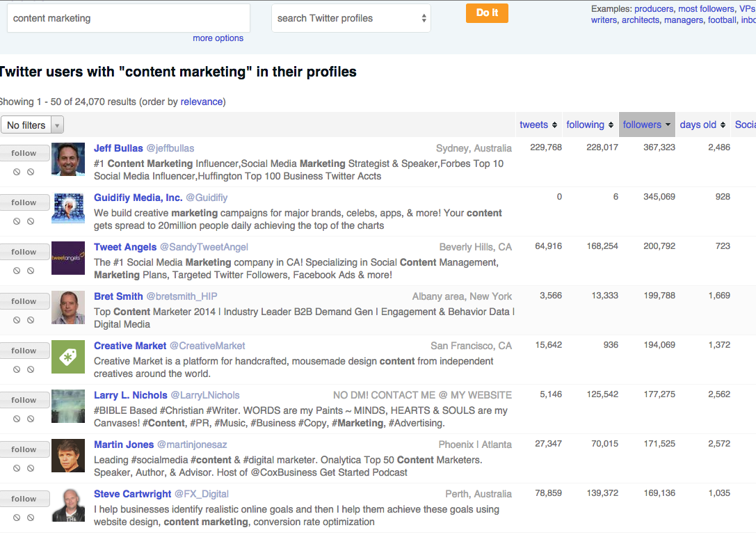Click Jeff Bullas's followers count 367,323
756x537 pixels.
tap(659, 147)
